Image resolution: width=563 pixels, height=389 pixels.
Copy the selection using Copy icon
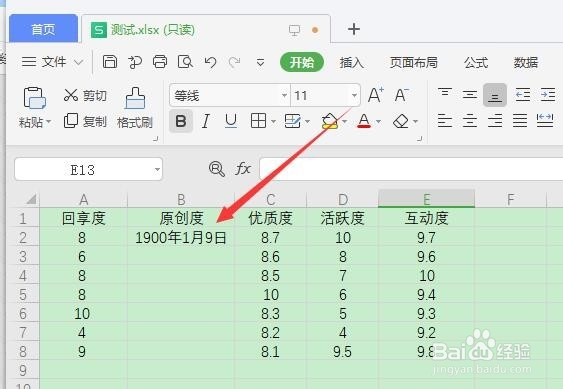coord(71,121)
